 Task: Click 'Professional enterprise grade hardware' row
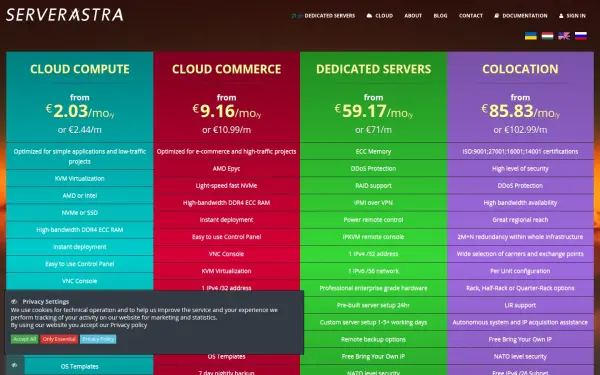pos(373,288)
